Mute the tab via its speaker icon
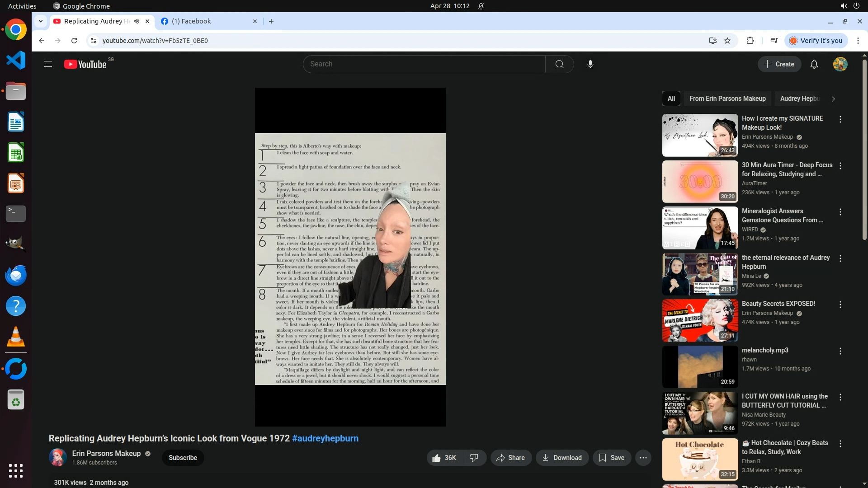This screenshot has width=868, height=488. point(137,21)
